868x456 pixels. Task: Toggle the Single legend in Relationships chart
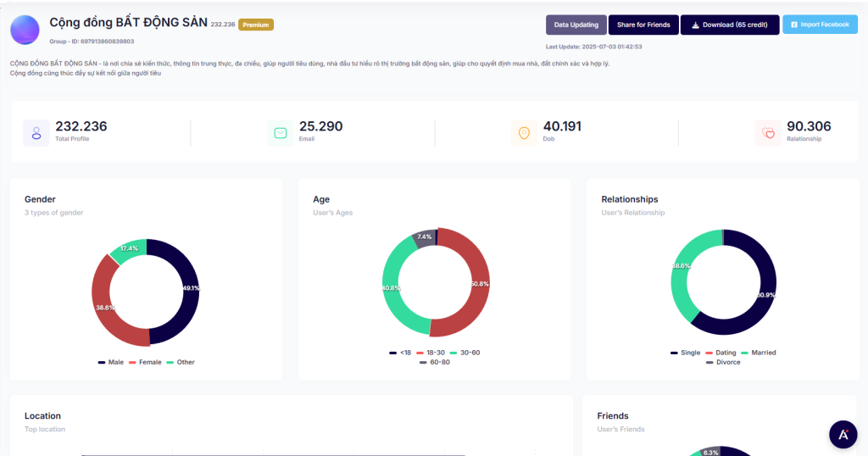tap(685, 353)
